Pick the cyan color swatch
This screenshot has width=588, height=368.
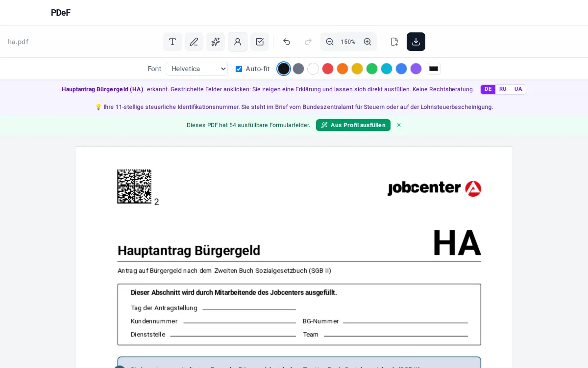point(387,69)
